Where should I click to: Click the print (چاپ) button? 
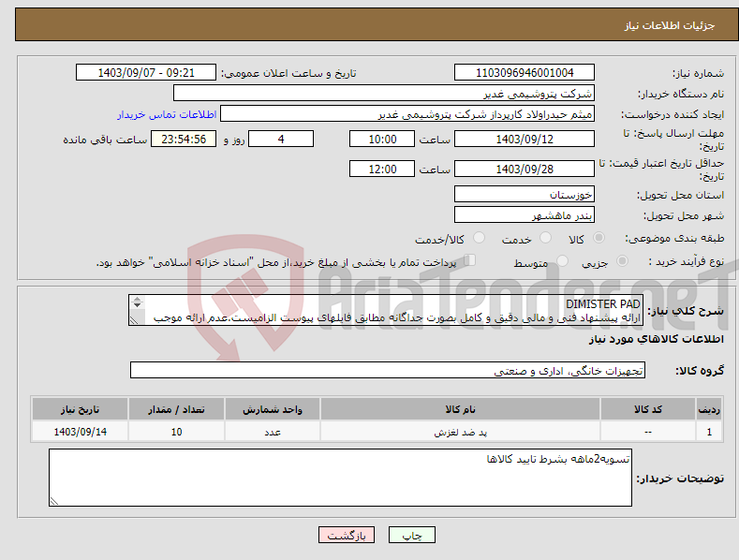412,535
